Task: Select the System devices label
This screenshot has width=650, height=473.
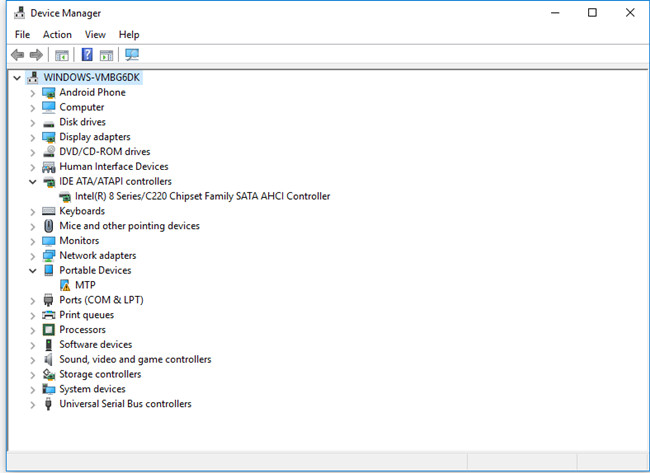Action: coord(92,389)
